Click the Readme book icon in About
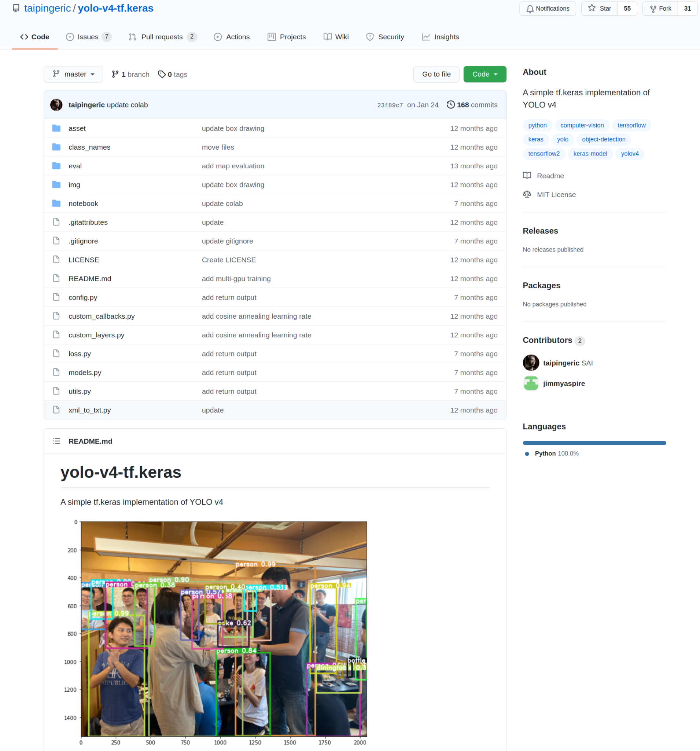 (x=527, y=176)
